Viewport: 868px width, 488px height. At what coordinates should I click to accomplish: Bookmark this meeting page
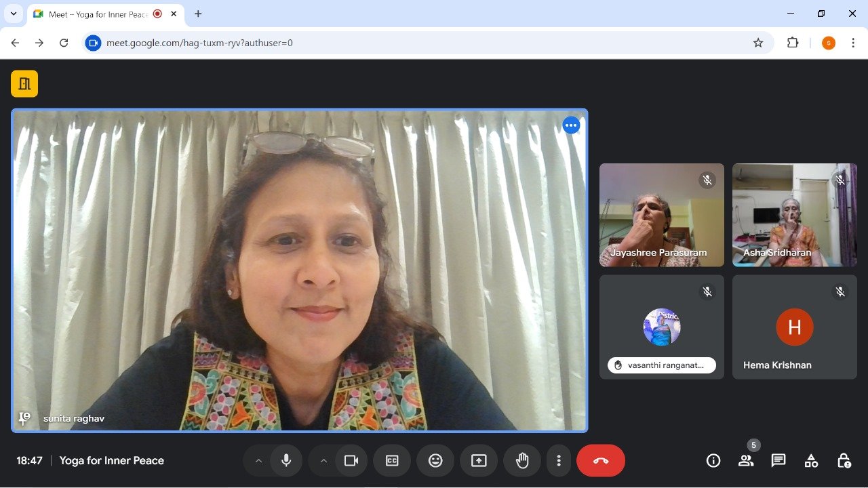[757, 42]
